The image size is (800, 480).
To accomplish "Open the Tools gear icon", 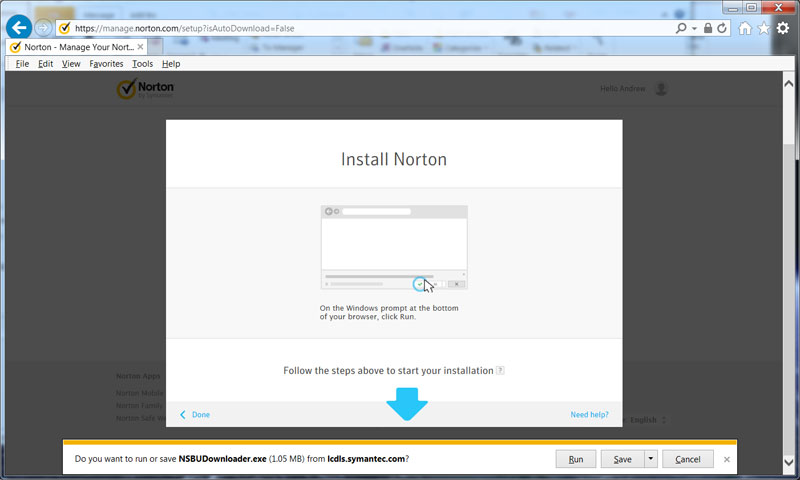I will click(783, 28).
